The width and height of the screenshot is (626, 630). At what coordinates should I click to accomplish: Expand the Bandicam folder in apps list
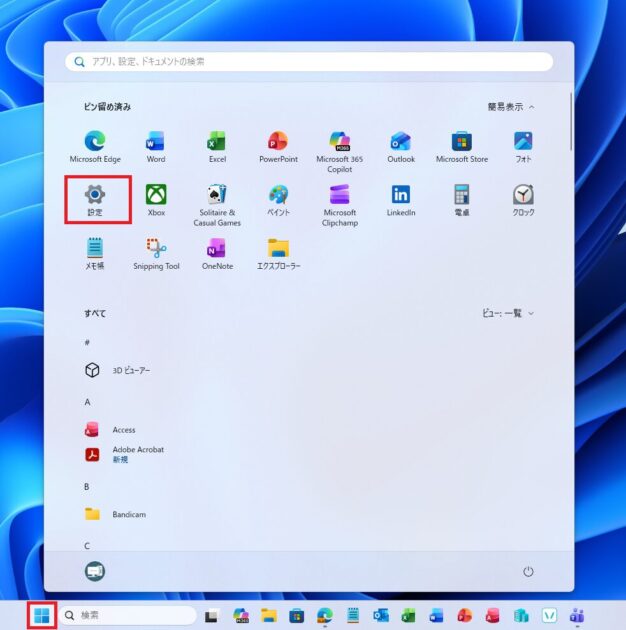point(116,514)
